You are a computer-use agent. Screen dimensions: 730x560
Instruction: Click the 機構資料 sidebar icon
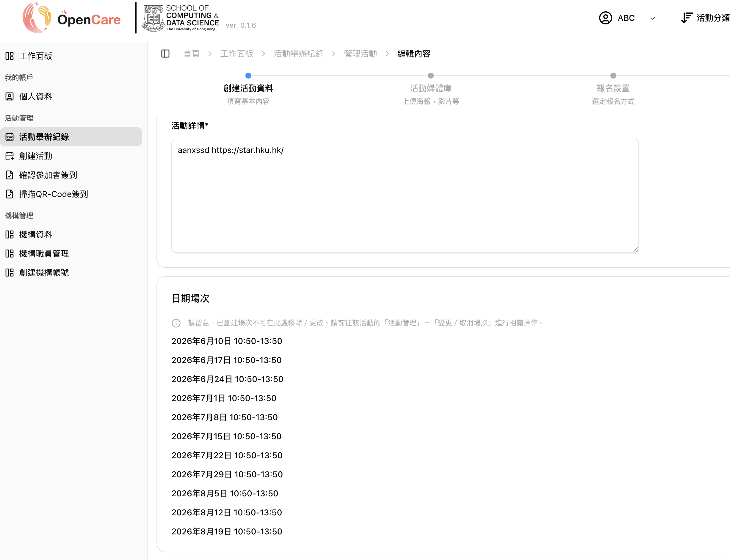(x=10, y=235)
